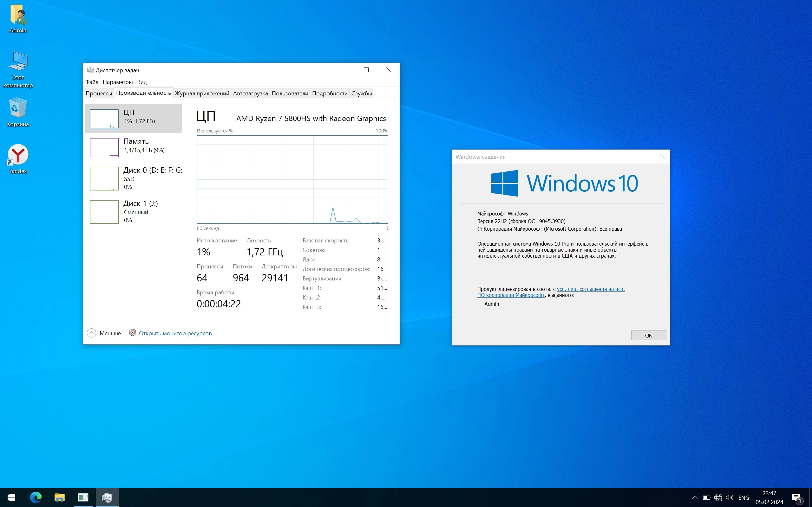This screenshot has width=812, height=507.
Task: Open resource monitor link
Action: (175, 333)
